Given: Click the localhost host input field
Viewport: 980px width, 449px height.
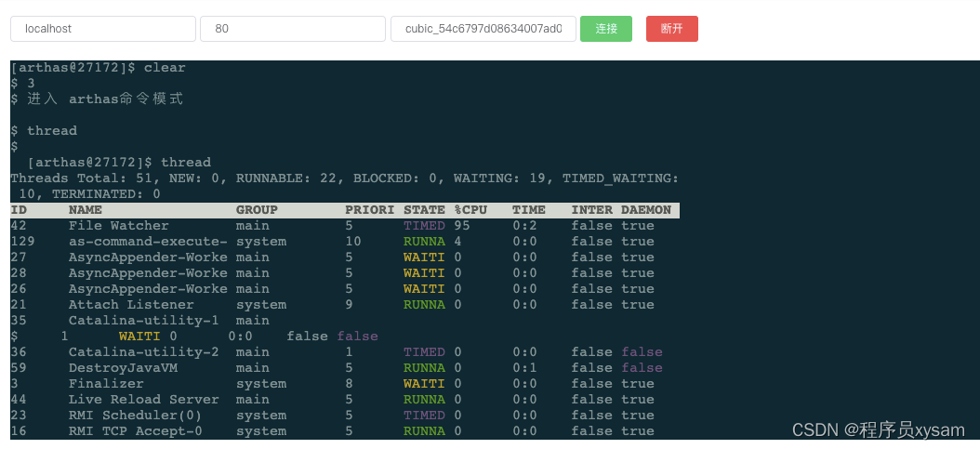Looking at the screenshot, I should coord(103,29).
